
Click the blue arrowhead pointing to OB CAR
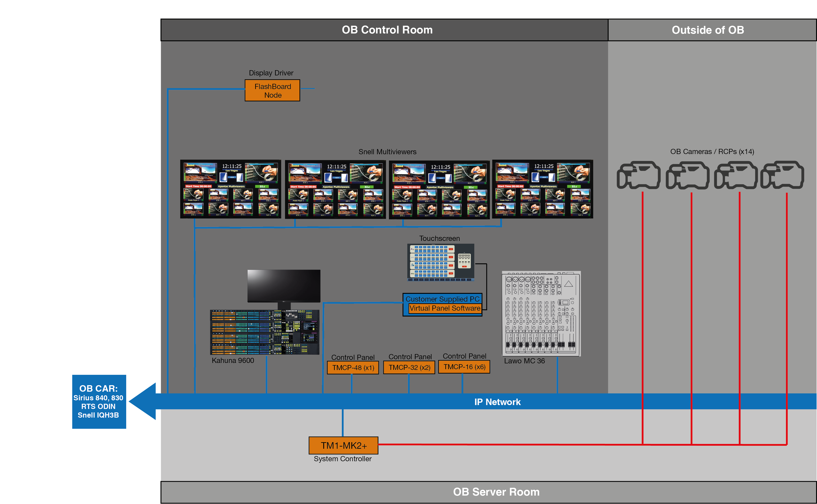[142, 401]
